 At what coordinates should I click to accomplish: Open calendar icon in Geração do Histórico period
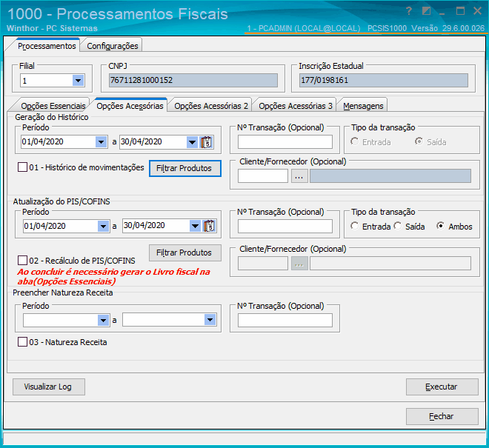click(206, 142)
